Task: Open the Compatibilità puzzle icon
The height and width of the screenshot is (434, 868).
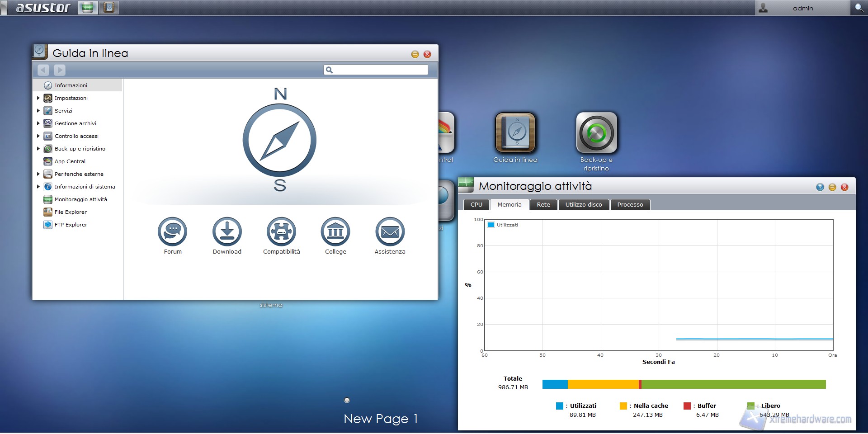Action: coord(281,231)
